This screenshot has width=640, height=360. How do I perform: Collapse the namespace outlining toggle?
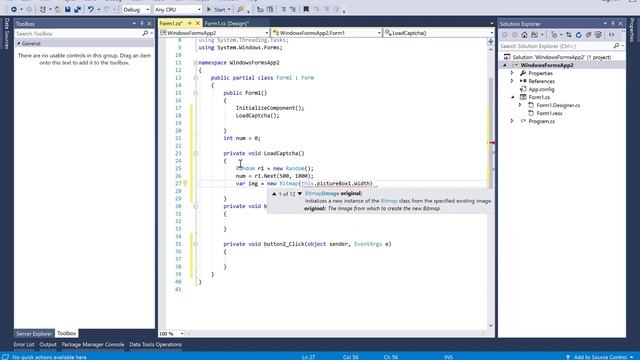(x=196, y=63)
